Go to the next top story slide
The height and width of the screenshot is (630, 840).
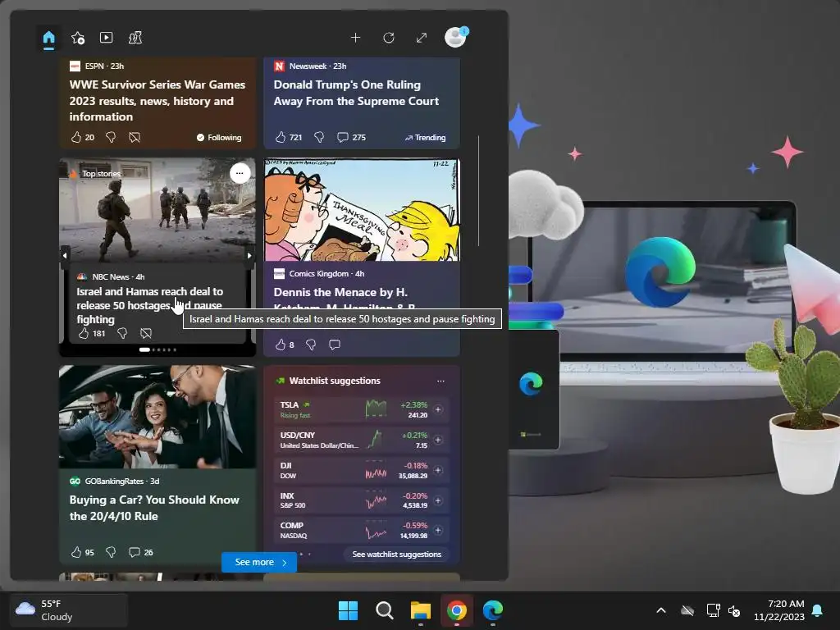(x=249, y=256)
